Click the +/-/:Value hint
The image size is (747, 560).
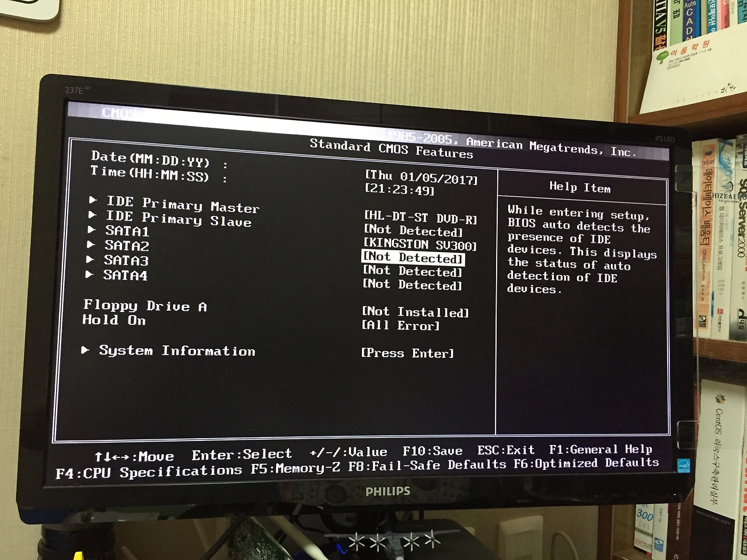point(348,452)
